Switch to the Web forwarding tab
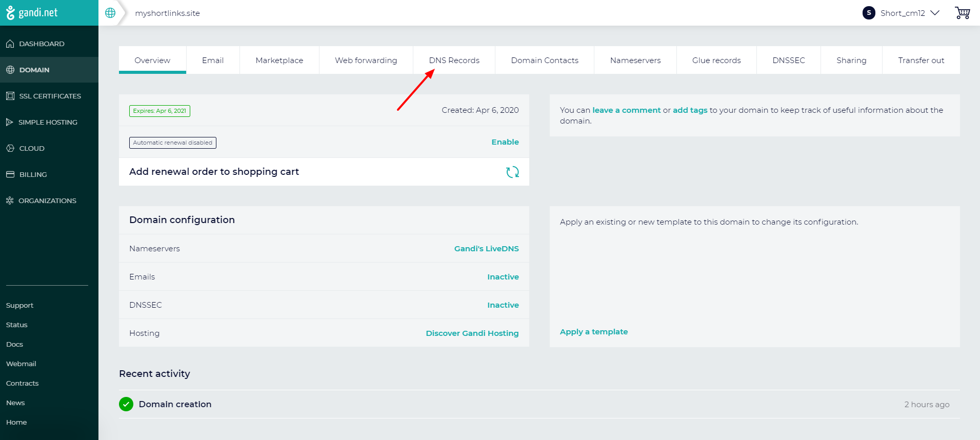 (366, 60)
